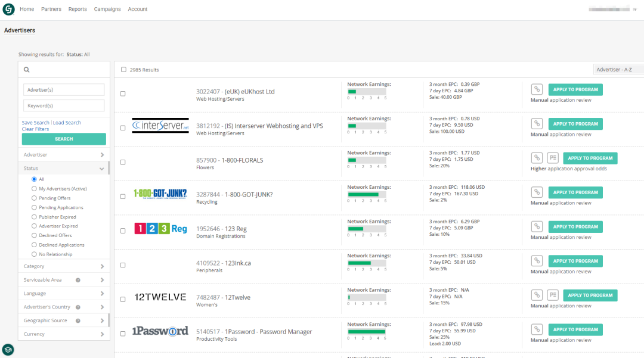The image size is (644, 358).
Task: Select My Advertisers (Active) status
Action: click(x=34, y=189)
